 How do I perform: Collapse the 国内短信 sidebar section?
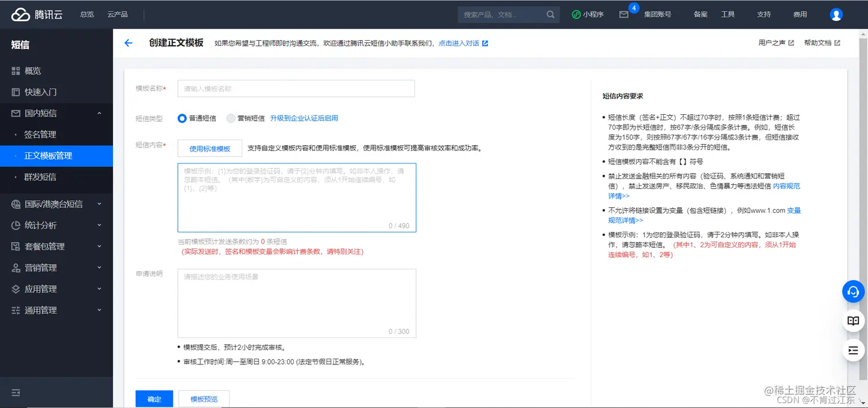pos(98,113)
